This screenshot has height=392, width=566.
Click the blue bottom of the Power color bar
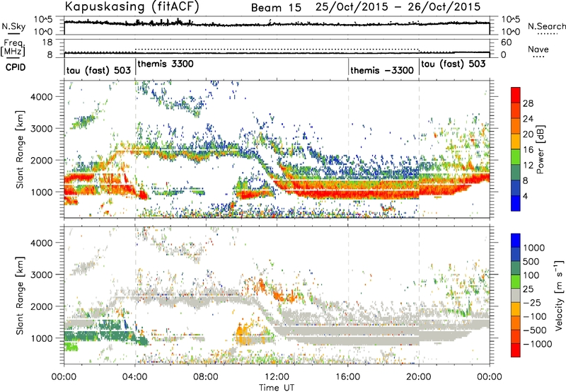[516, 203]
